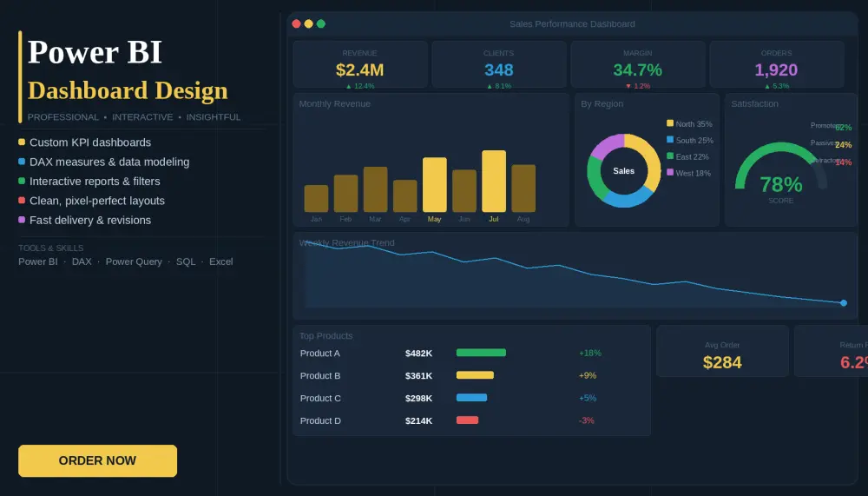The width and height of the screenshot is (868, 496).
Task: Click the $482K value for Product A
Action: [418, 353]
